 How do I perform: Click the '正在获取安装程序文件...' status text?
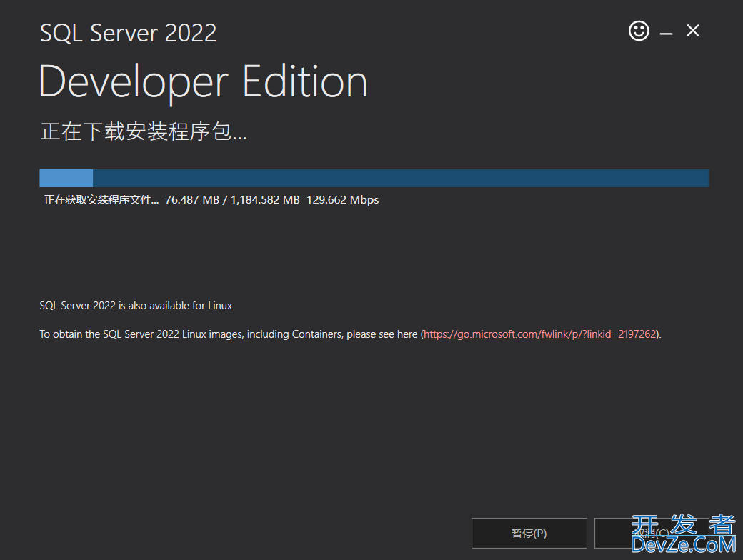[x=101, y=200]
